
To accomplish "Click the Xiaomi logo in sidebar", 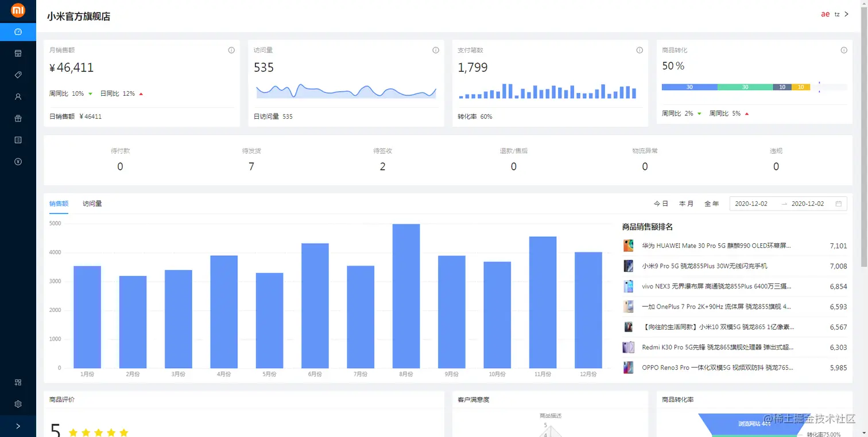I will [x=18, y=10].
